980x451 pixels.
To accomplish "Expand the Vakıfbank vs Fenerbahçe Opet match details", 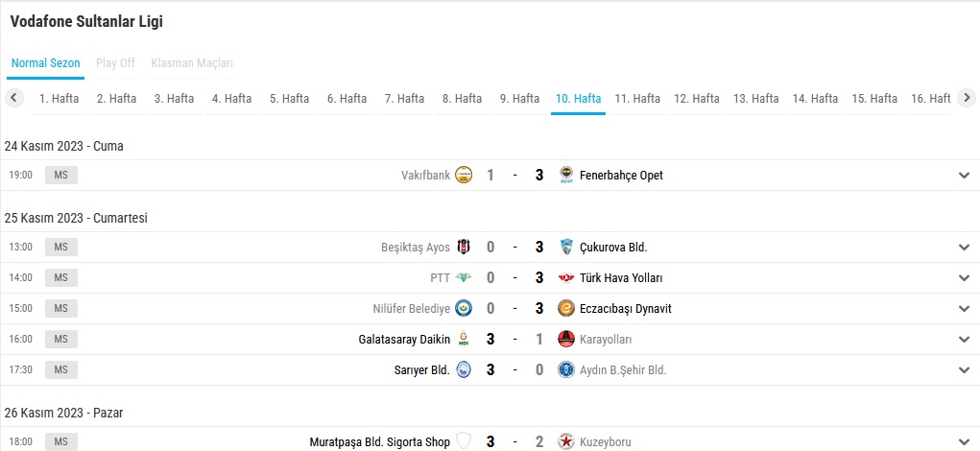I will click(964, 175).
